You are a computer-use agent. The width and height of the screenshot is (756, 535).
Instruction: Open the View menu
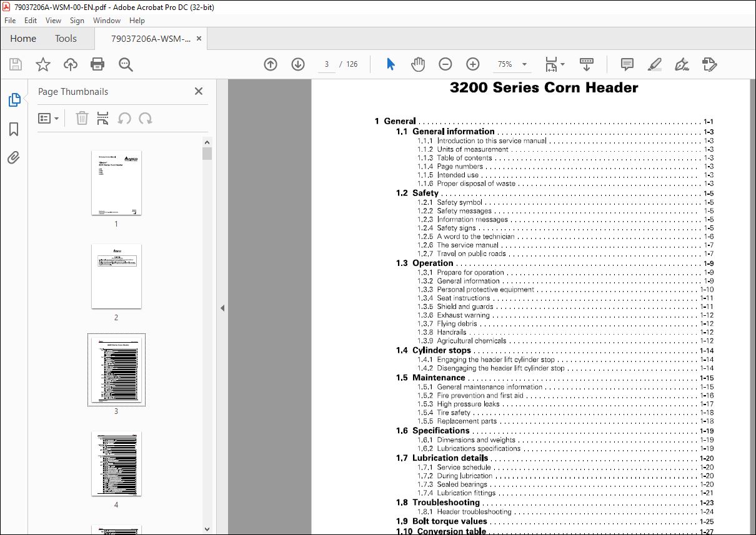(x=54, y=21)
